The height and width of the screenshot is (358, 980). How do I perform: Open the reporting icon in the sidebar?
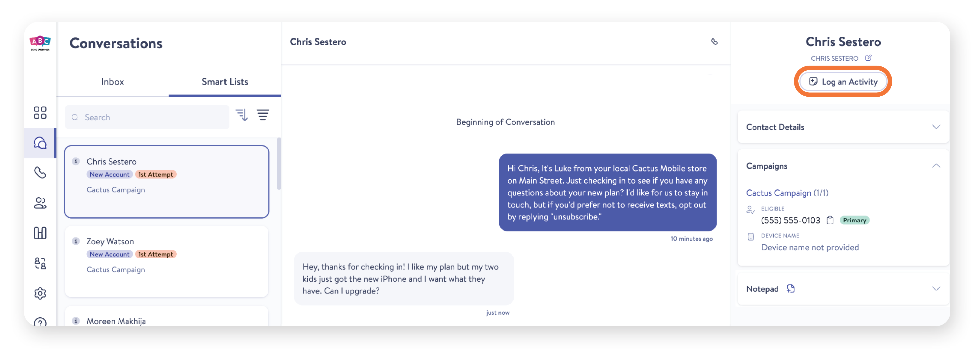40,233
